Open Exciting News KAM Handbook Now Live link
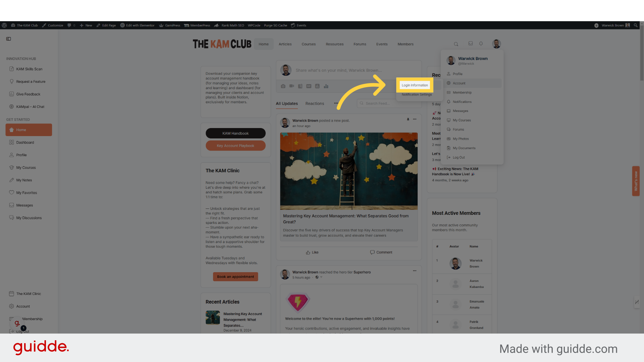Image resolution: width=644 pixels, height=362 pixels. click(x=455, y=172)
